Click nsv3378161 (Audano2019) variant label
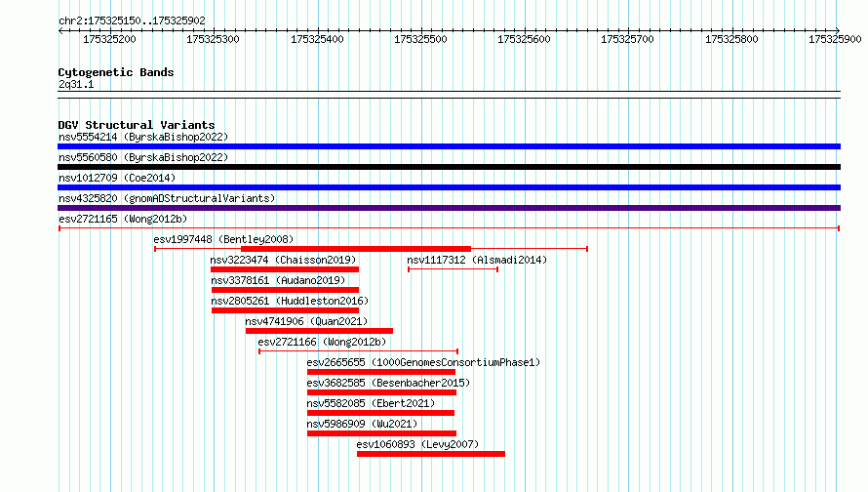 coord(278,280)
